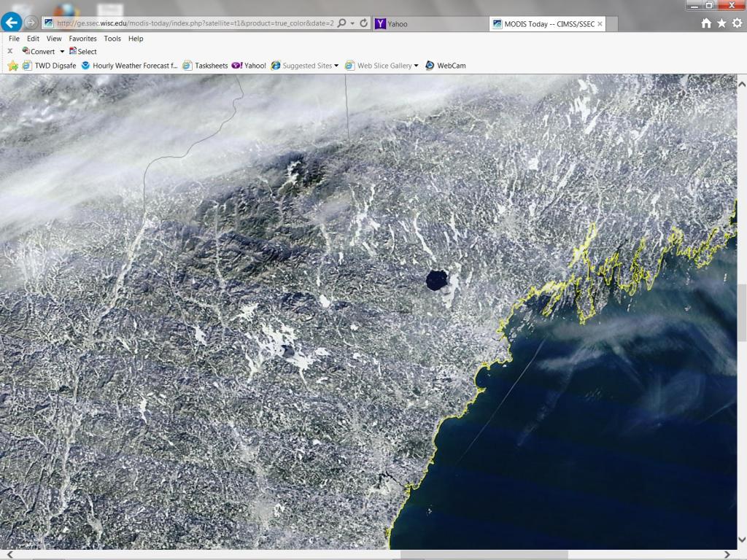This screenshot has height=560, width=747.
Task: Expand the Web Slice Gallery dropdown
Action: point(416,66)
